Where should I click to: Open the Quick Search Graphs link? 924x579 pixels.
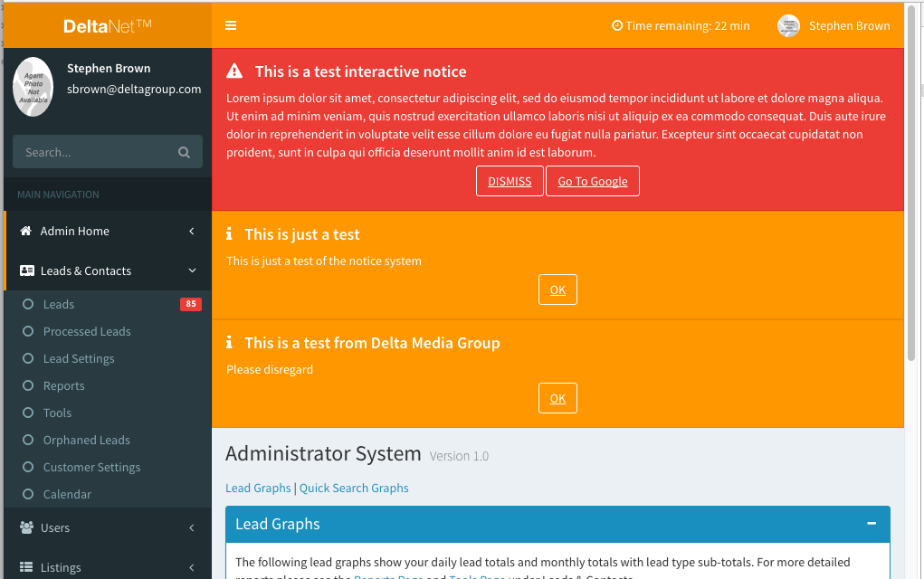353,488
